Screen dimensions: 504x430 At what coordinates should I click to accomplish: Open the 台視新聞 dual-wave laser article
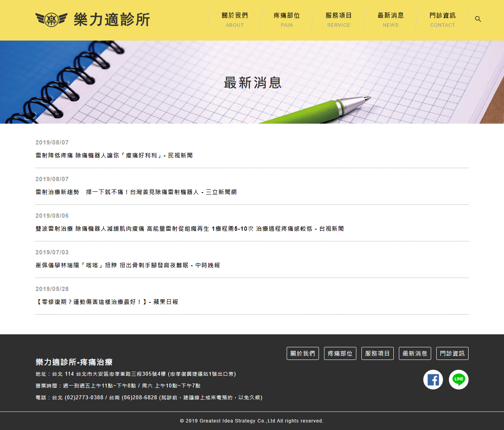click(190, 229)
